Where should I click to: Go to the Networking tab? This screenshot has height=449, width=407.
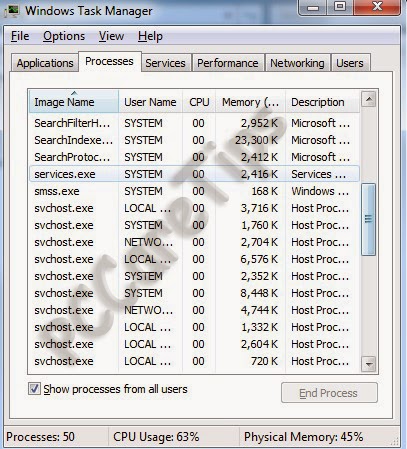click(297, 63)
